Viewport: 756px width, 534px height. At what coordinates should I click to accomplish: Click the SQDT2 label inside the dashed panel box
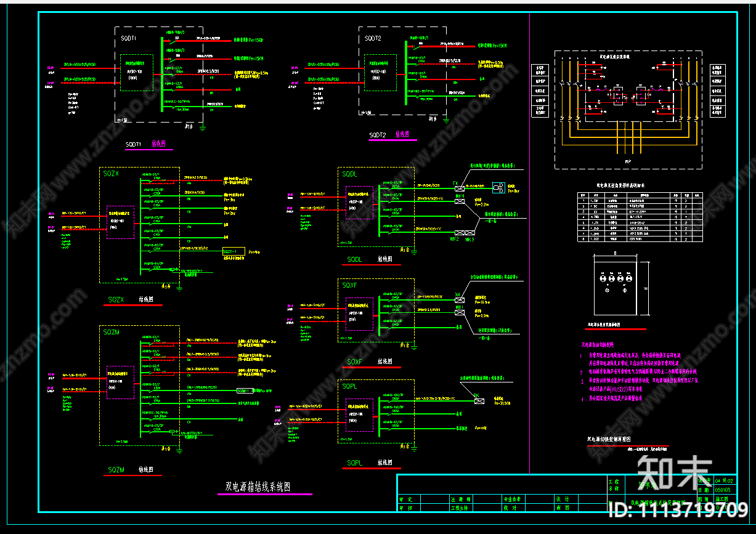click(x=373, y=38)
